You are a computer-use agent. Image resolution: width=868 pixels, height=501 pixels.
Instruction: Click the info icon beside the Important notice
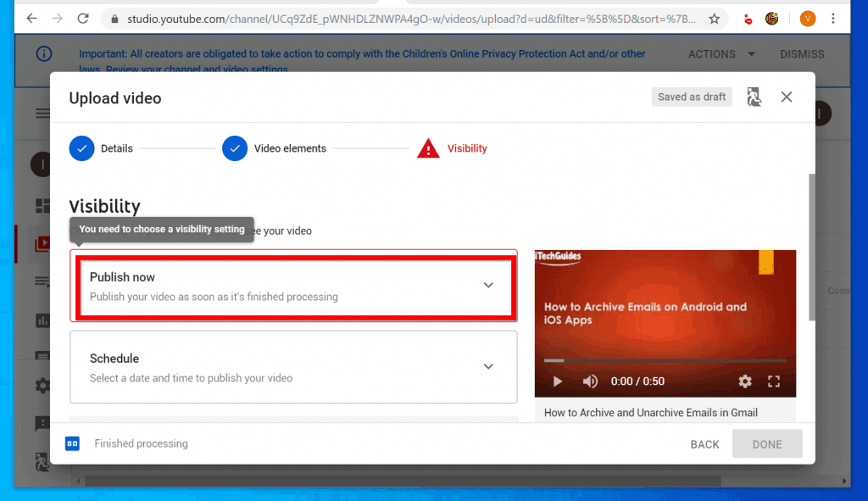44,53
